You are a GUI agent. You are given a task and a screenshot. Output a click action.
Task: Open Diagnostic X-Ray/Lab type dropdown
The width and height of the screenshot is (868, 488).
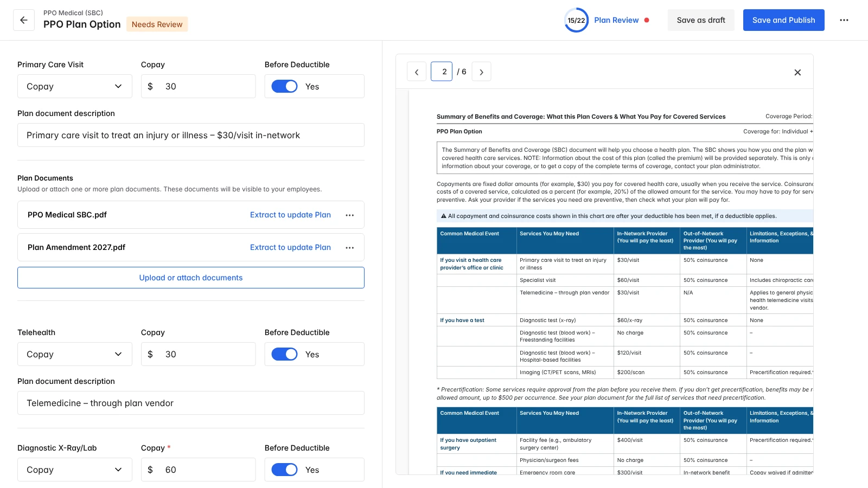[x=75, y=470]
